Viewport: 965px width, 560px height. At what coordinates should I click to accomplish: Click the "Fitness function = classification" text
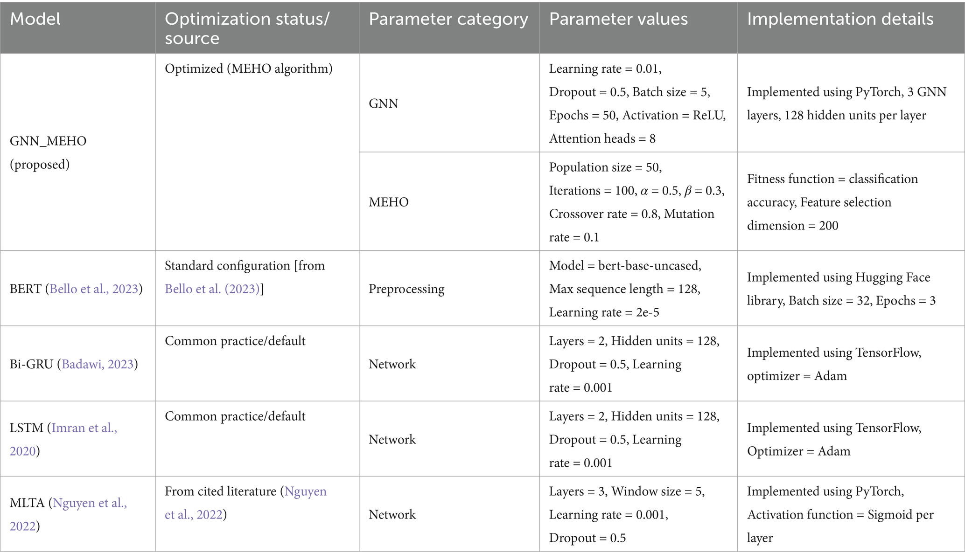832,179
